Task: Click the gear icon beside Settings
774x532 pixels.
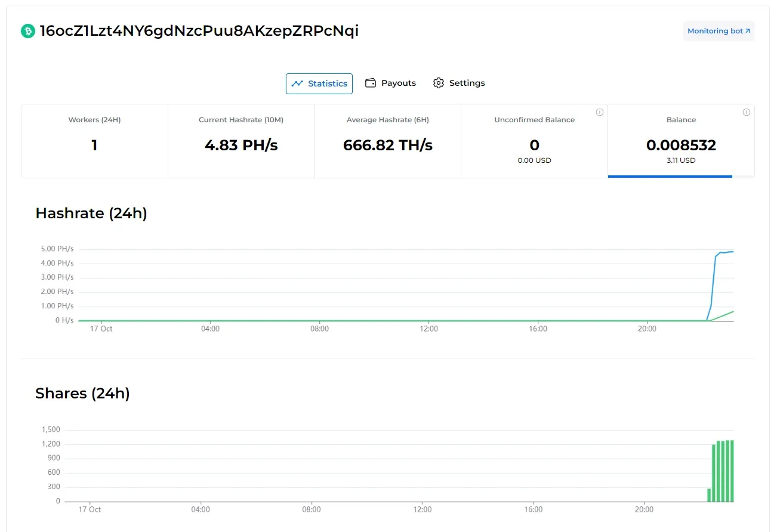Action: tap(439, 83)
